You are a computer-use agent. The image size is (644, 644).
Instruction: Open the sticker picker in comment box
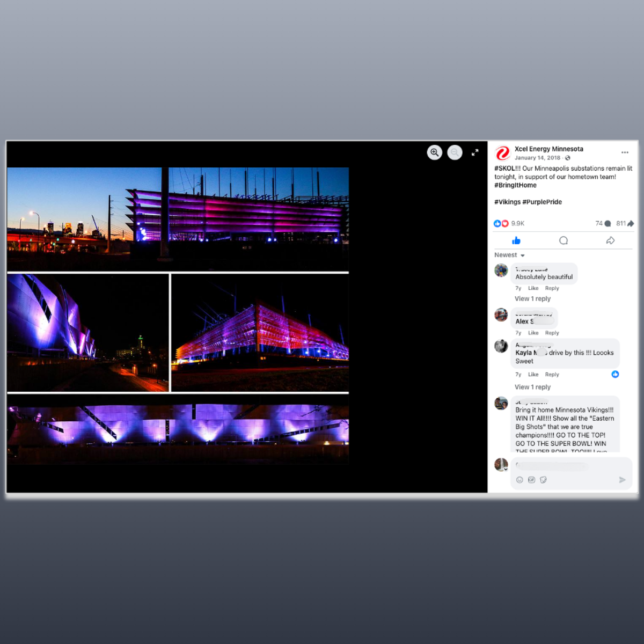point(543,480)
